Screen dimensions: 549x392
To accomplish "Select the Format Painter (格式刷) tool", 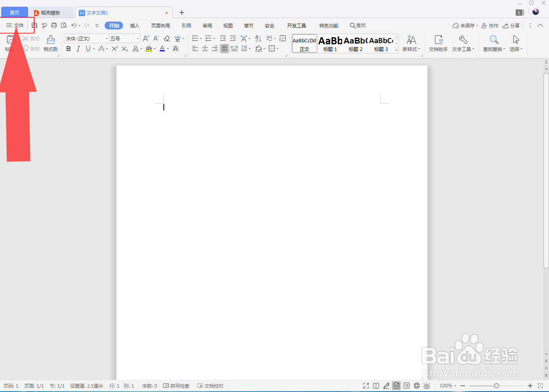I will point(51,44).
